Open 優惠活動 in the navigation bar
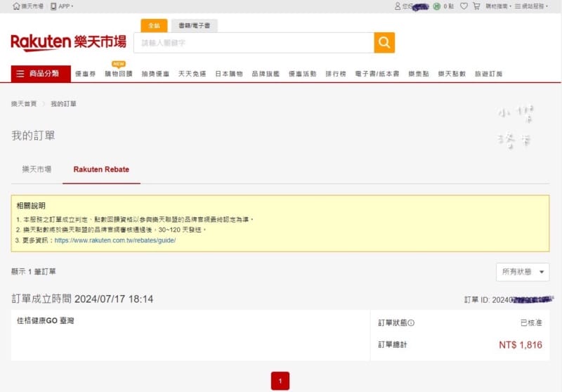Image resolution: width=562 pixels, height=392 pixels. click(303, 74)
